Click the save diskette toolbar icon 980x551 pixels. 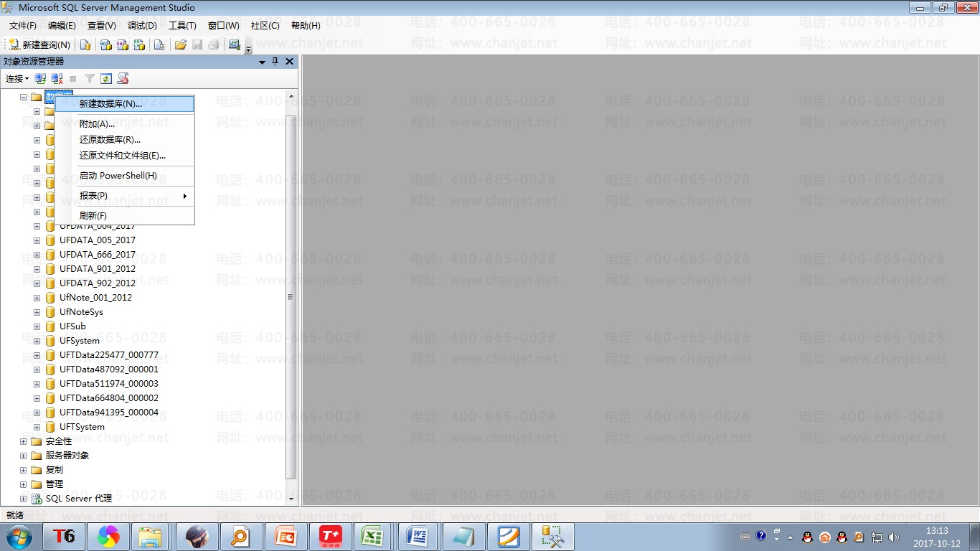[x=197, y=44]
